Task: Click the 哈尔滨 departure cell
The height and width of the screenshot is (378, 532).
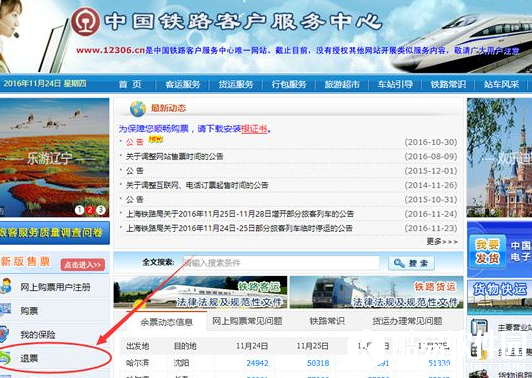Action: [137, 363]
